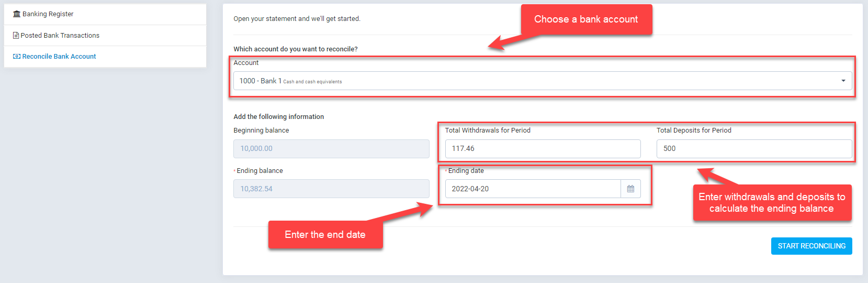This screenshot has height=283, width=868.
Task: Click the "Add the following information" heading
Action: pos(278,117)
